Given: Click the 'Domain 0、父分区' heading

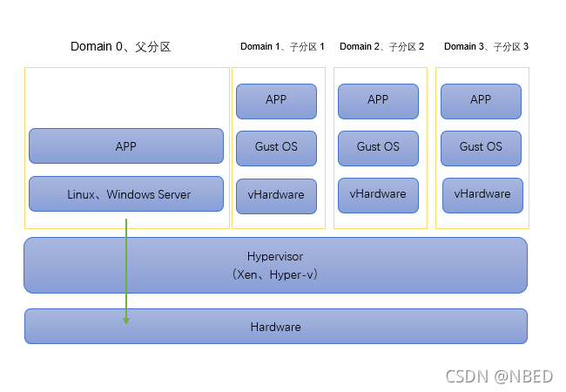Looking at the screenshot, I should click(120, 47).
